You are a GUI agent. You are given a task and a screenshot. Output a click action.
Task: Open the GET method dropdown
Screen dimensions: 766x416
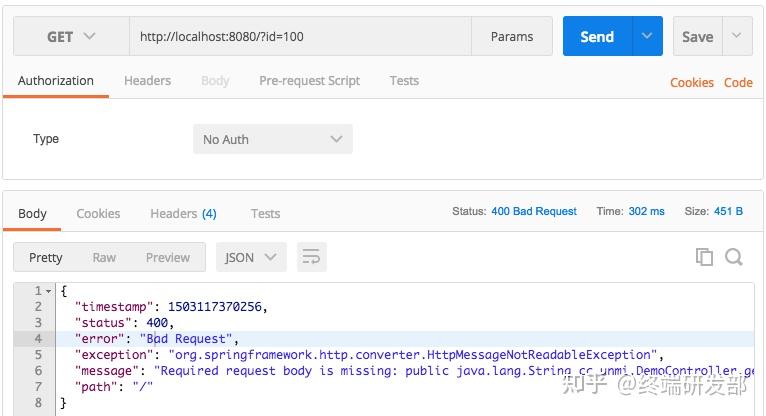coord(70,37)
